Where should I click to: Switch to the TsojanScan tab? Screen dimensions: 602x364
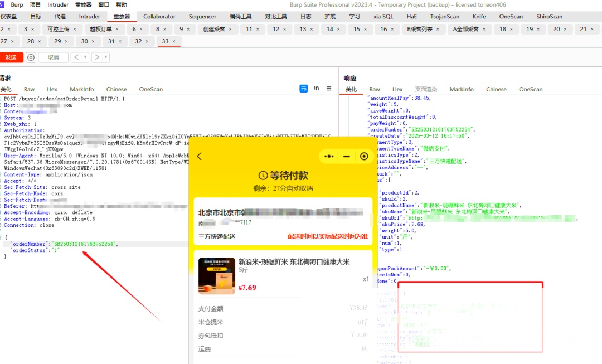445,17
